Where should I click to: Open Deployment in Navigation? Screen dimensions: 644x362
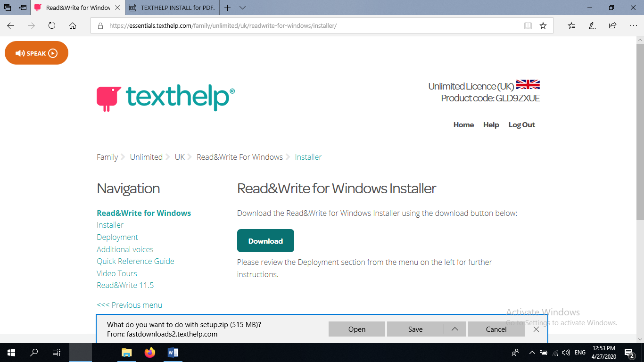click(117, 237)
